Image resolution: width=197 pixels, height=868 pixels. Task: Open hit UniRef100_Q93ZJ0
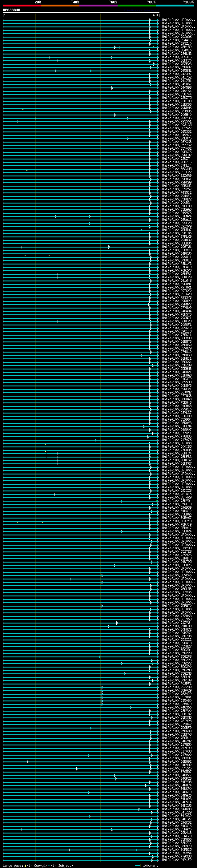177,43
